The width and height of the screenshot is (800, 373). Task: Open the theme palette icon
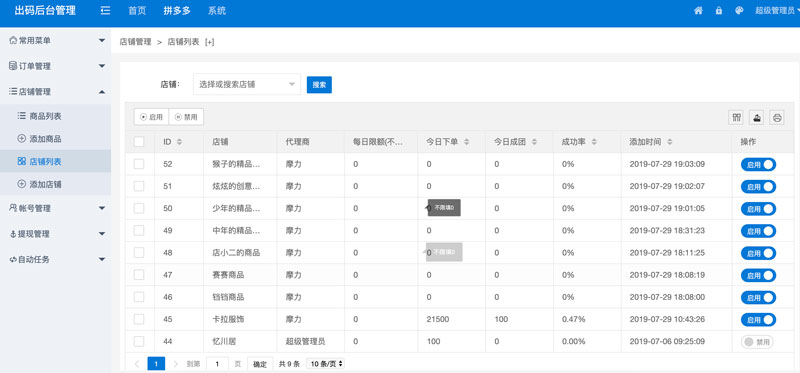pyautogui.click(x=739, y=11)
